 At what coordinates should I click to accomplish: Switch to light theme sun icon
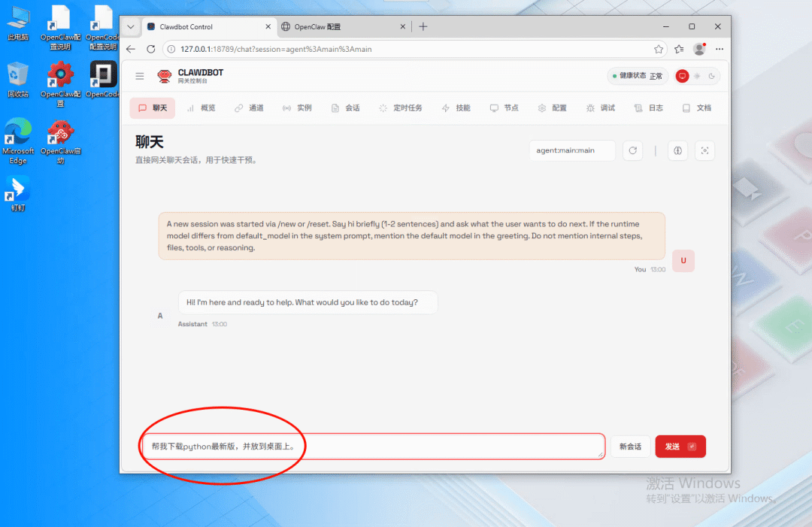point(697,76)
